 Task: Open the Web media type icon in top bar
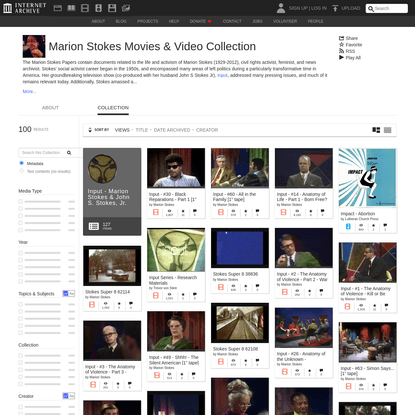tap(58, 8)
